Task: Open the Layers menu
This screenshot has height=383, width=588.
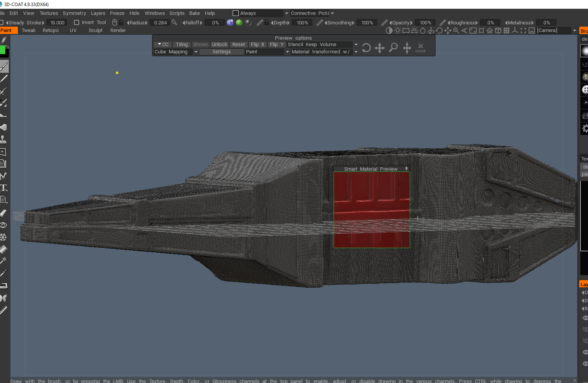Action: click(98, 13)
